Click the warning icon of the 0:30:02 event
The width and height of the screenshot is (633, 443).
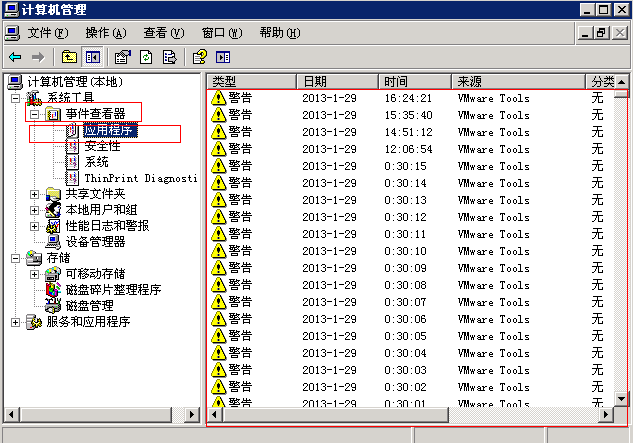coord(218,386)
